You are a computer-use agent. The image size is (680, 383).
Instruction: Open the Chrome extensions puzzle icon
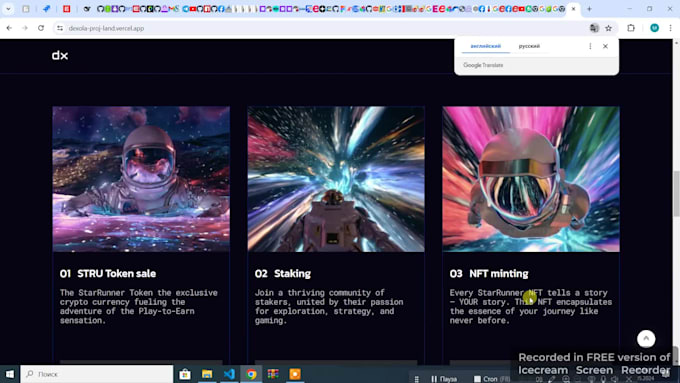(x=631, y=28)
